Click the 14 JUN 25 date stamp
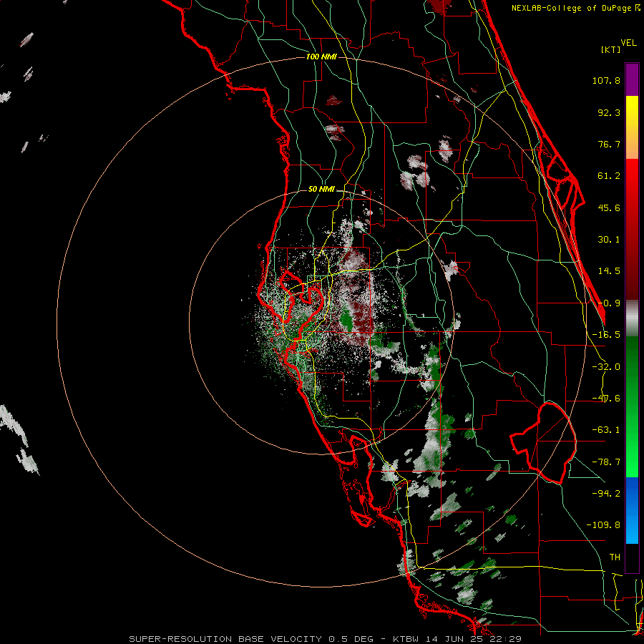644x644 pixels. (x=453, y=639)
